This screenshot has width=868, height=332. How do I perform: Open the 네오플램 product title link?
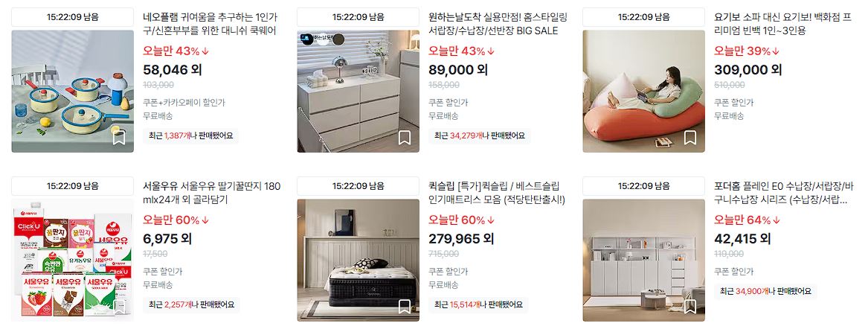click(210, 24)
